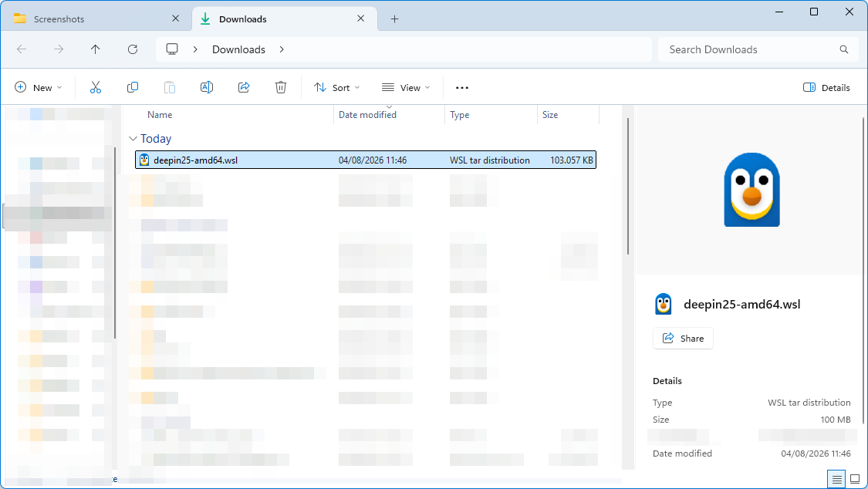Select the Downloads tab

tap(285, 19)
